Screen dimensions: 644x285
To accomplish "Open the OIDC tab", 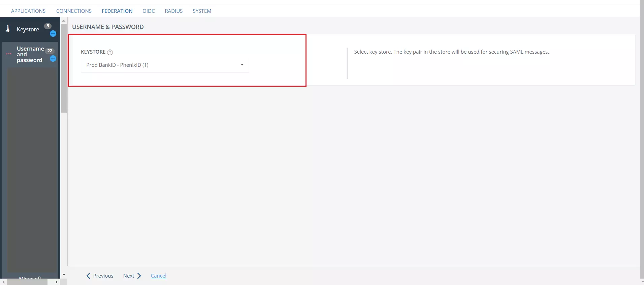I will 149,11.
